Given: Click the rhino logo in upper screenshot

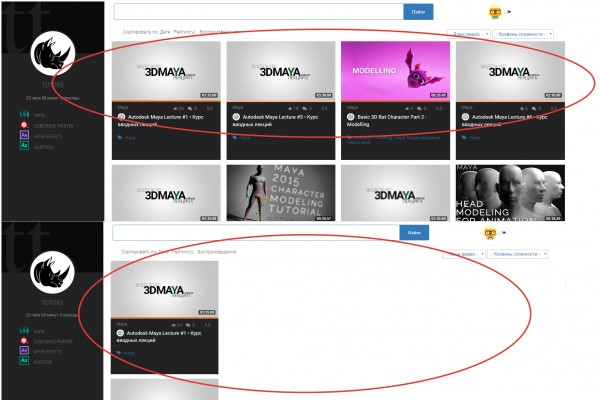Looking at the screenshot, I should click(53, 54).
